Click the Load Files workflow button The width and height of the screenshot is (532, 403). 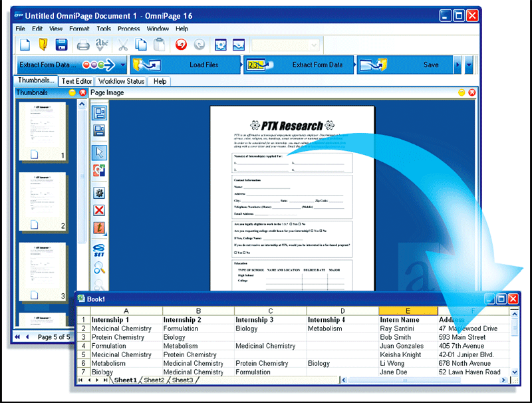point(185,65)
